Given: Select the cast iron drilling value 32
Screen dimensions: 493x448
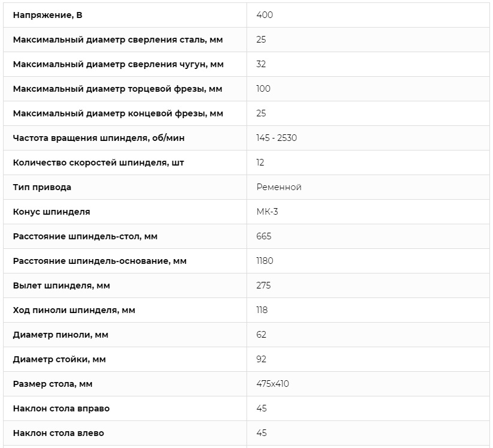Looking at the screenshot, I should tap(261, 64).
